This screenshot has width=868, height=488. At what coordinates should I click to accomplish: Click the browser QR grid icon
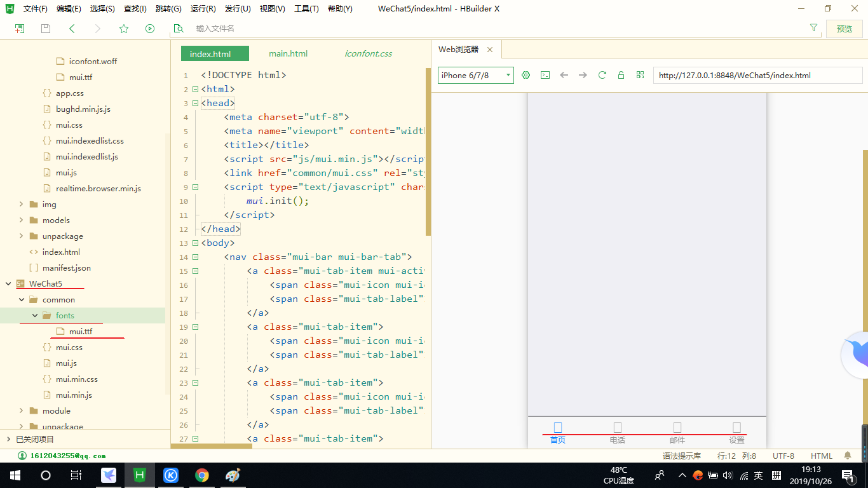641,75
